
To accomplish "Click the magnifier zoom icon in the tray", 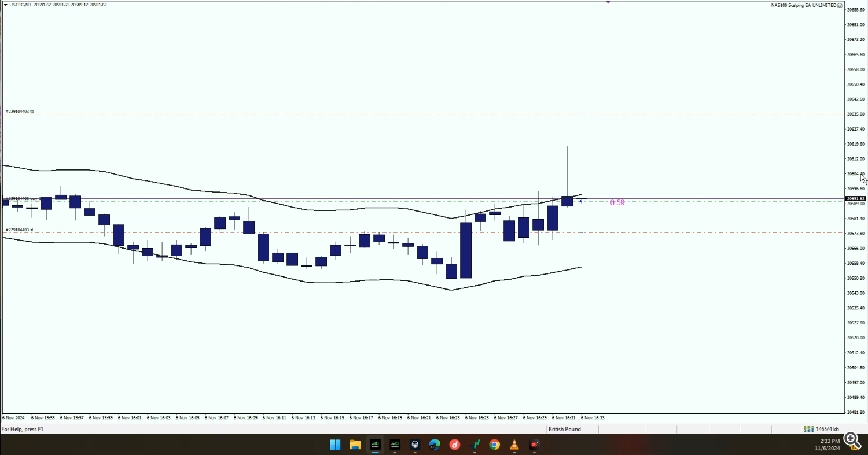I will (851, 441).
